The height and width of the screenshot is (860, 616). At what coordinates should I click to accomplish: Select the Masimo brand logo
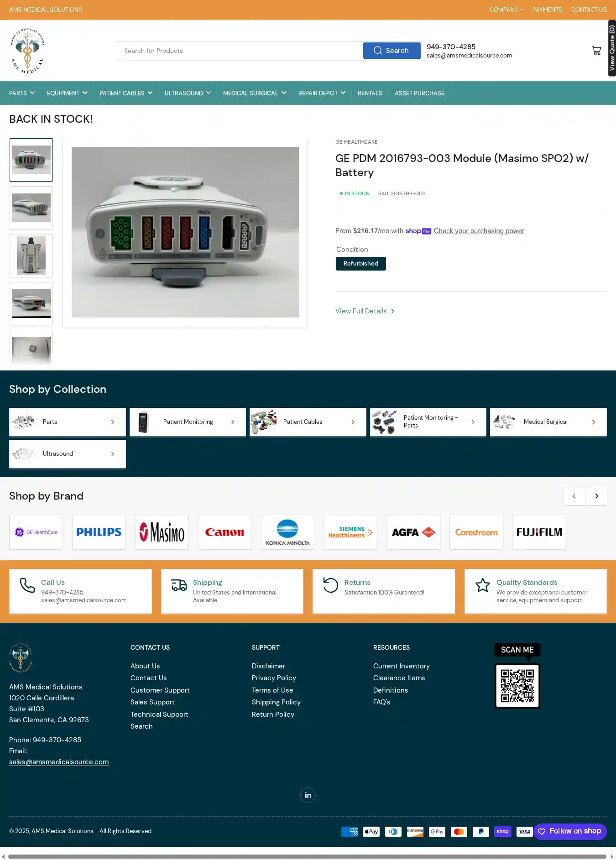[x=162, y=532]
